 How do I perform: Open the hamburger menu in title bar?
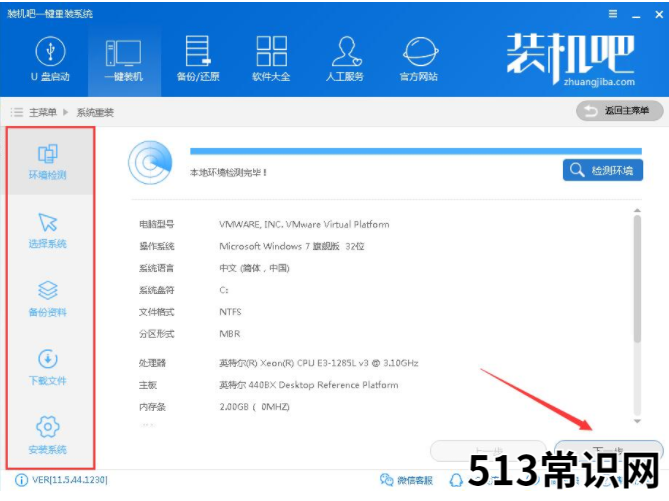point(613,14)
